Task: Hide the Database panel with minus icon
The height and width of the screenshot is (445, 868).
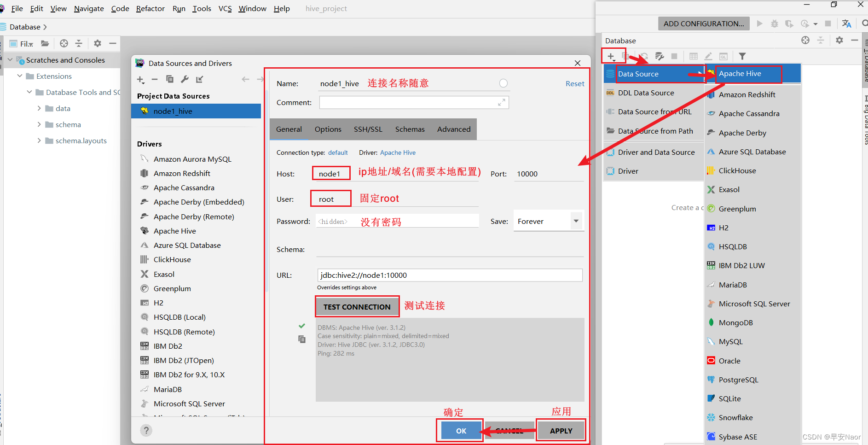Action: 855,40
